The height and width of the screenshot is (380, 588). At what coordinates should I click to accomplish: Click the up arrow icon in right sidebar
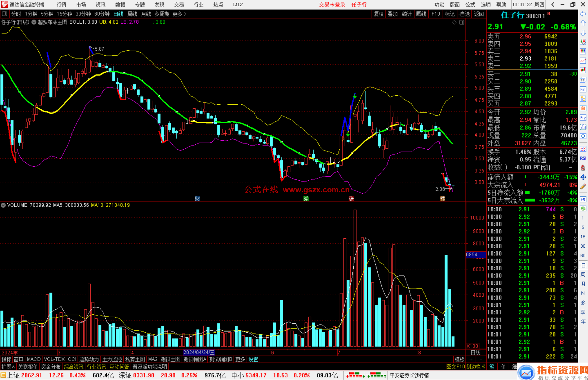(583, 23)
